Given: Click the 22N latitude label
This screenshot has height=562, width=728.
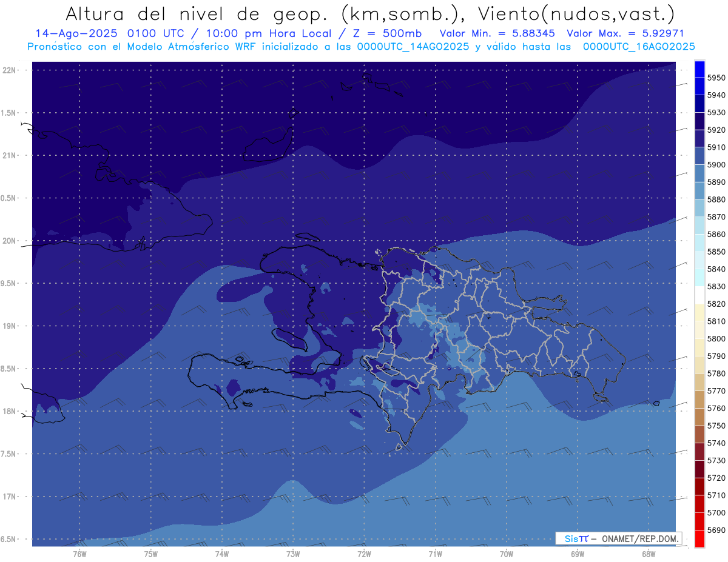Looking at the screenshot, I should point(9,70).
